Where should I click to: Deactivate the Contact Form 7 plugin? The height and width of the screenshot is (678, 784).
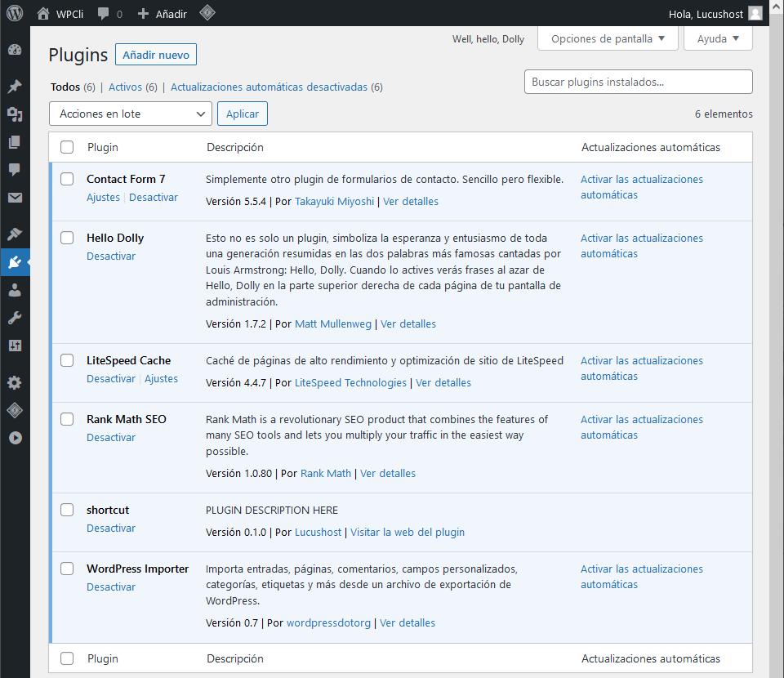click(x=154, y=197)
